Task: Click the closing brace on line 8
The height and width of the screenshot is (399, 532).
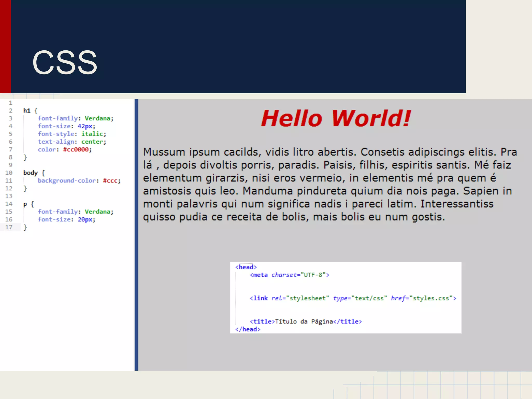Action: pos(25,157)
